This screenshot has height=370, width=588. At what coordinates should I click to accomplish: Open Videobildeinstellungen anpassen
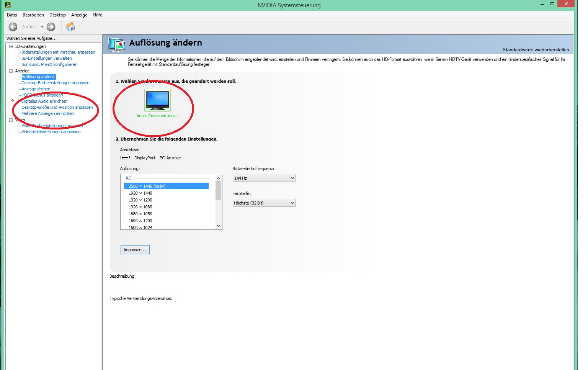click(x=51, y=132)
